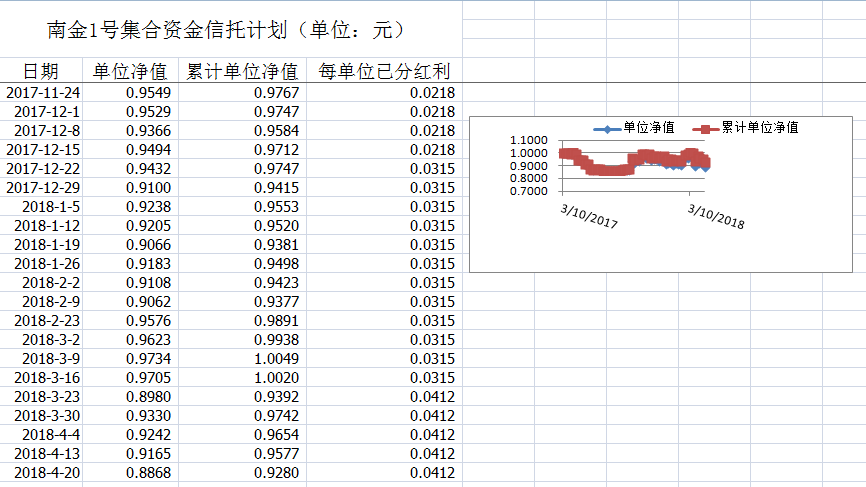
Task: Click the unit net value 0.8868
Action: [x=147, y=473]
